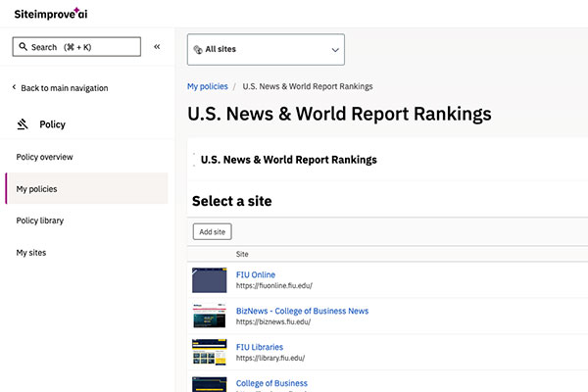The width and height of the screenshot is (588, 392).
Task: Click the Select a site heading
Action: point(231,201)
